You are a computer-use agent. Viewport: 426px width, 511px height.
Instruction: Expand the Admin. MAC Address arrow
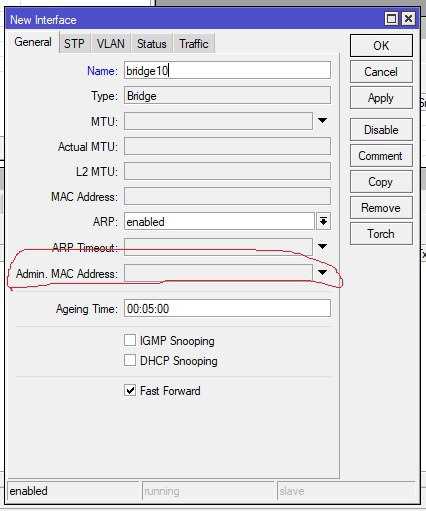(322, 273)
